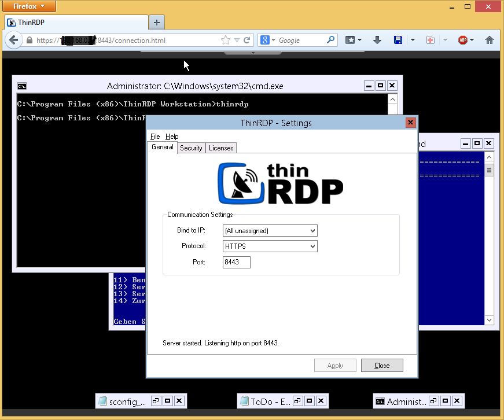This screenshot has height=420, width=504.
Task: Expand the Bind to IP dropdown
Action: pyautogui.click(x=270, y=231)
